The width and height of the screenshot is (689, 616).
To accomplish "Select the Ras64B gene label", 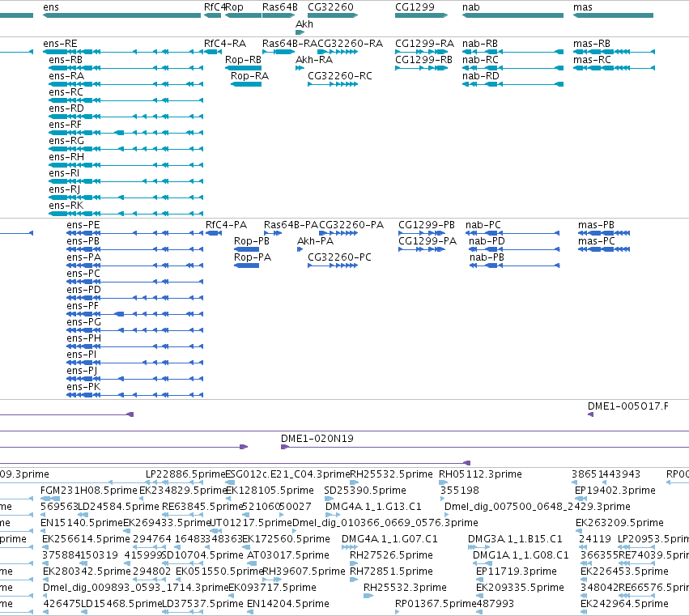I will pyautogui.click(x=280, y=7).
